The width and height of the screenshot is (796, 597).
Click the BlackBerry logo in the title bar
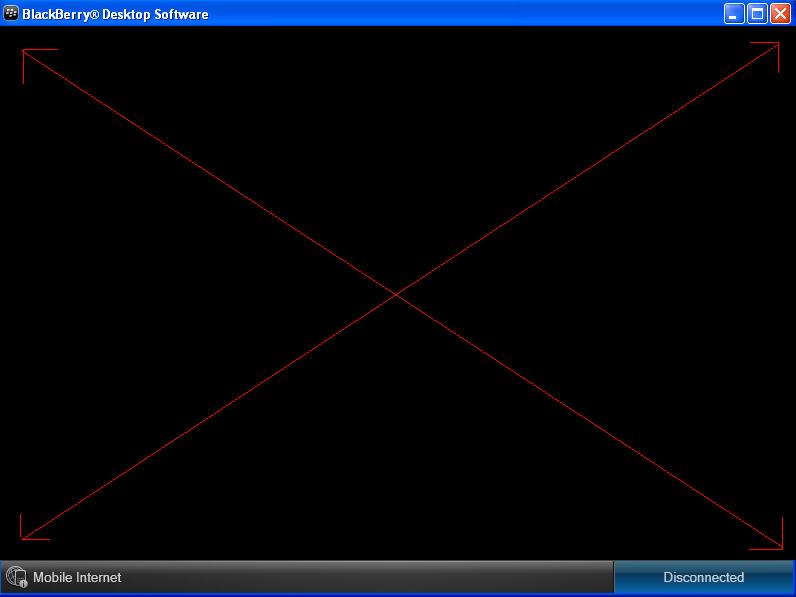(x=12, y=14)
